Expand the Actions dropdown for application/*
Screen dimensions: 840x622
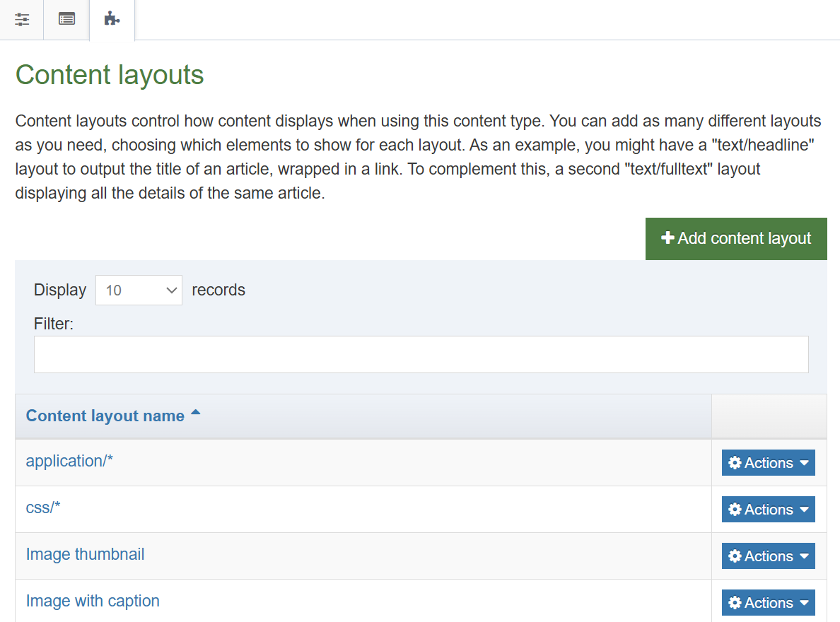coord(768,462)
